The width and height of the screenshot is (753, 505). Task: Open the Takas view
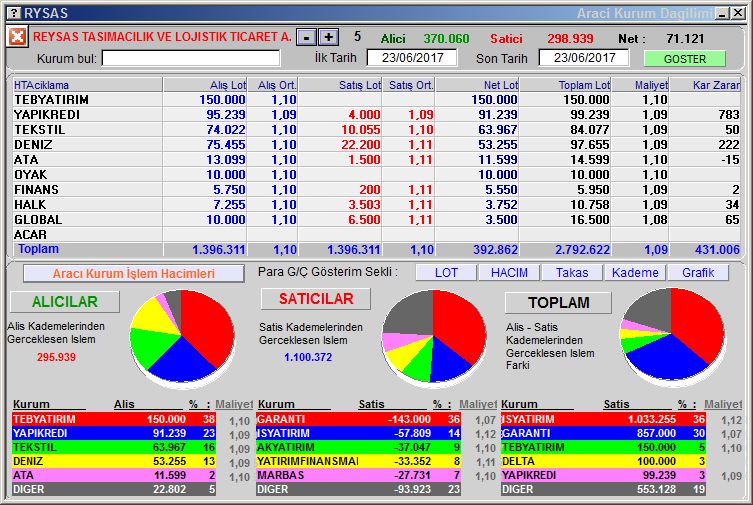click(572, 273)
